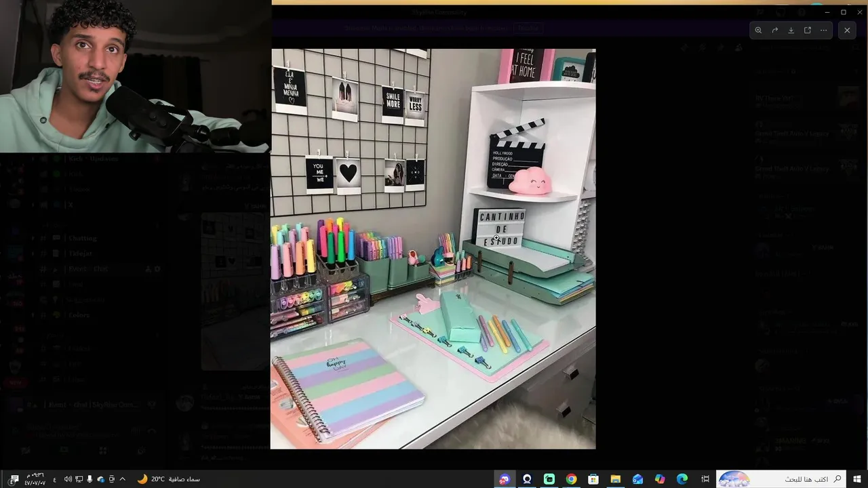Open Microsoft Store from the taskbar

tap(593, 479)
